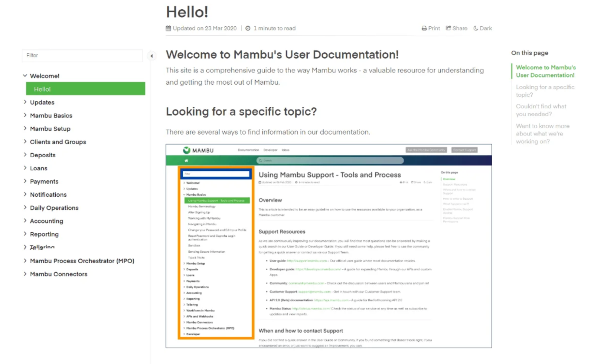
Task: Open Mambu Process Orchestrator (MPO) section
Action: coord(82,261)
